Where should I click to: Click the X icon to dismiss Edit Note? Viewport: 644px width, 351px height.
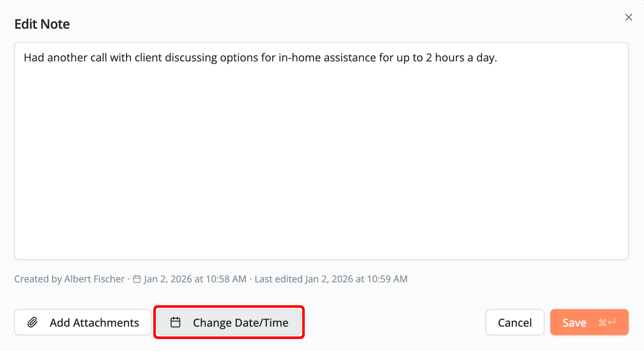click(x=629, y=17)
